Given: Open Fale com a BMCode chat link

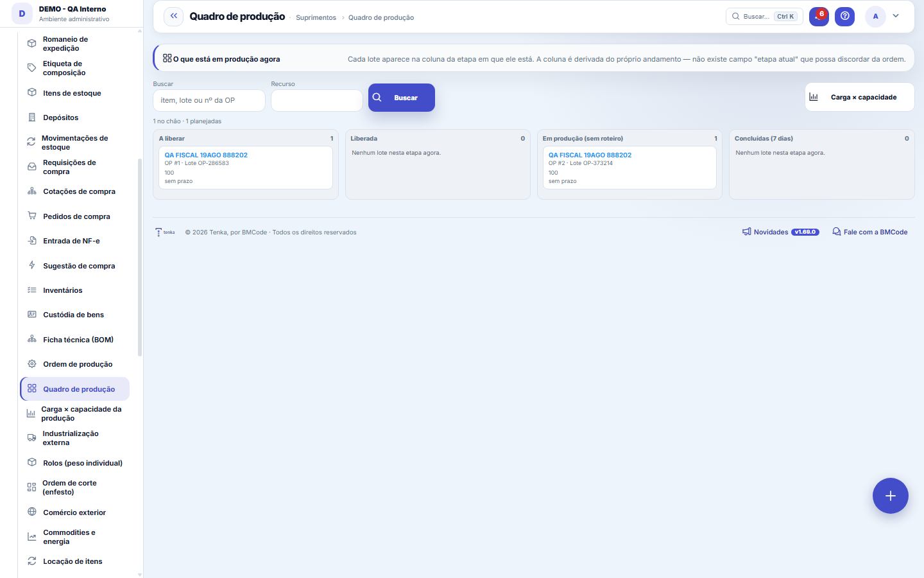Looking at the screenshot, I should (870, 232).
